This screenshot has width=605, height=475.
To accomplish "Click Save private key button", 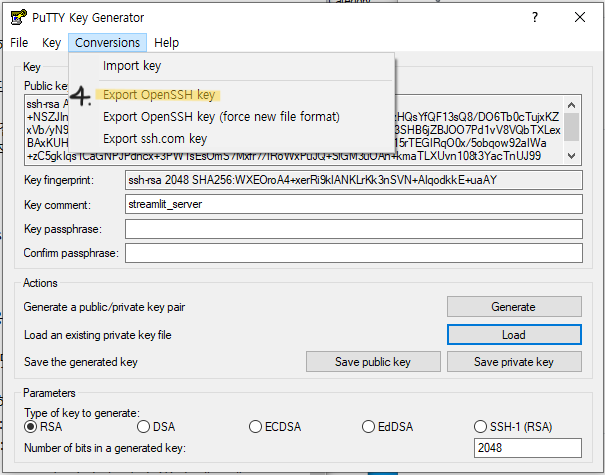I will click(x=514, y=362).
